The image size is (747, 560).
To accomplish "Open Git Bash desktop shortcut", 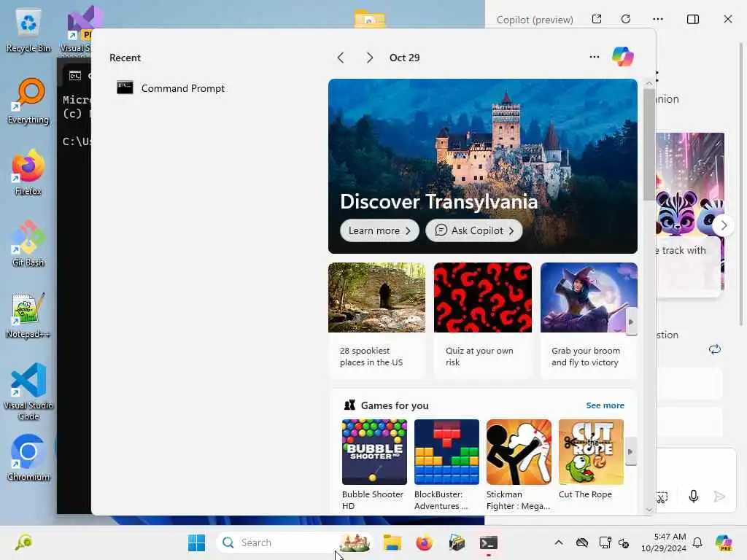I will pyautogui.click(x=28, y=244).
